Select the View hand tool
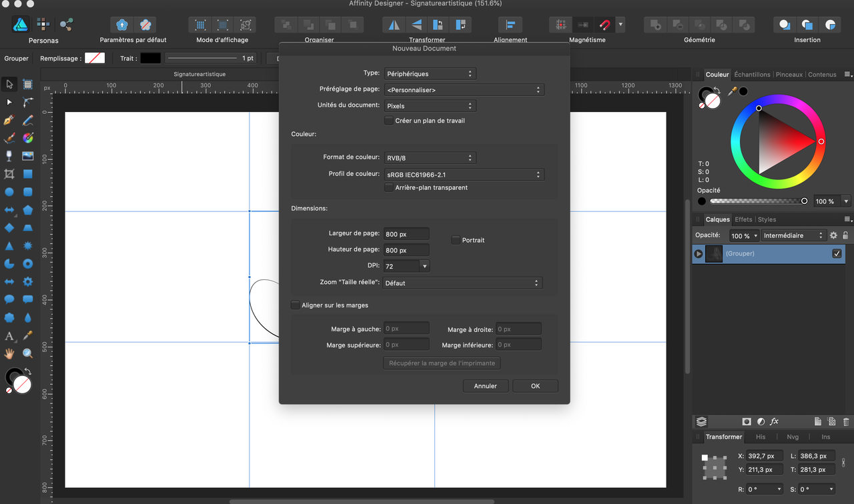Screen dimensions: 854x504 pyautogui.click(x=9, y=353)
